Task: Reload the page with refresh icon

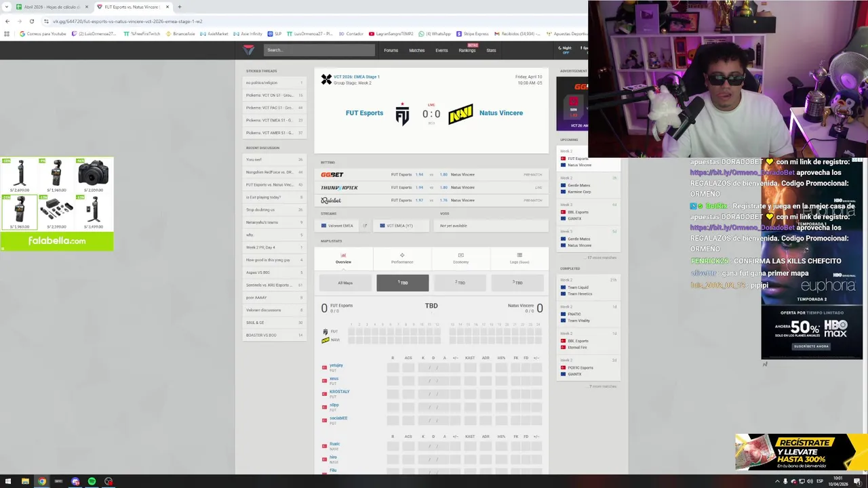Action: pyautogui.click(x=31, y=21)
